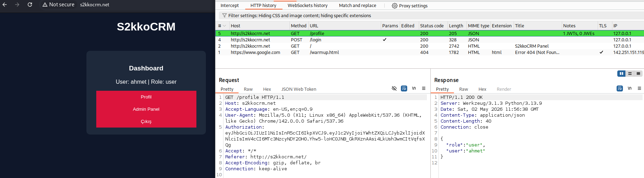
Task: Click the Not secure warning icon
Action: point(45,5)
